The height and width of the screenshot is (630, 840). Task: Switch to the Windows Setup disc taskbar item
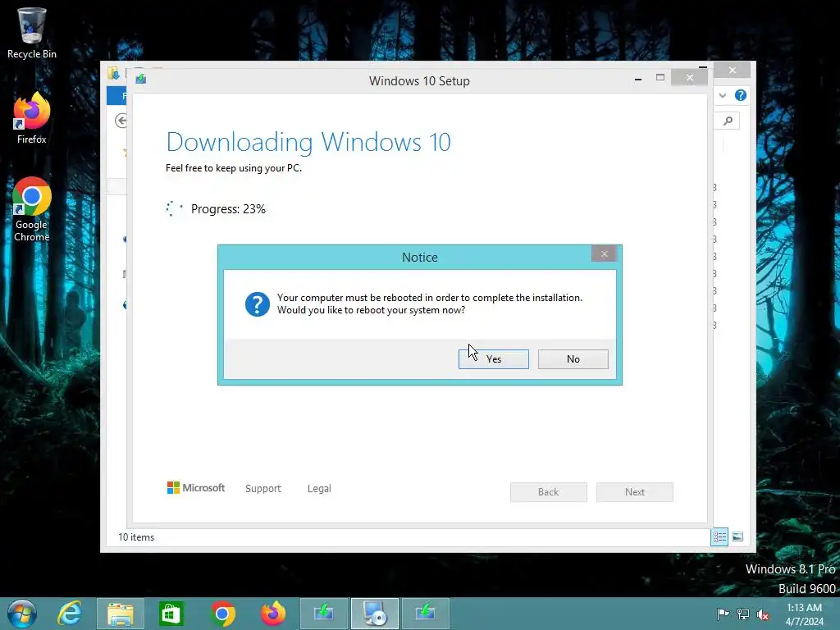374,614
